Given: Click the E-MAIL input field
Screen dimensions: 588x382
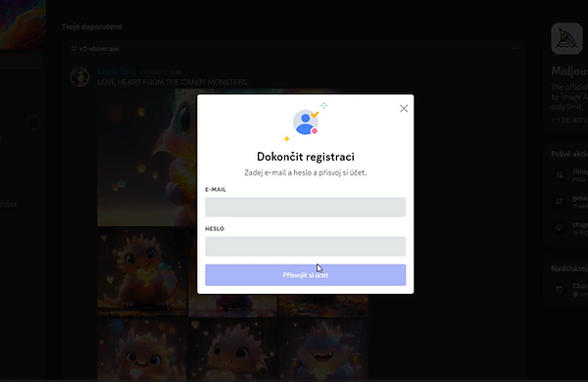Looking at the screenshot, I should coord(305,207).
